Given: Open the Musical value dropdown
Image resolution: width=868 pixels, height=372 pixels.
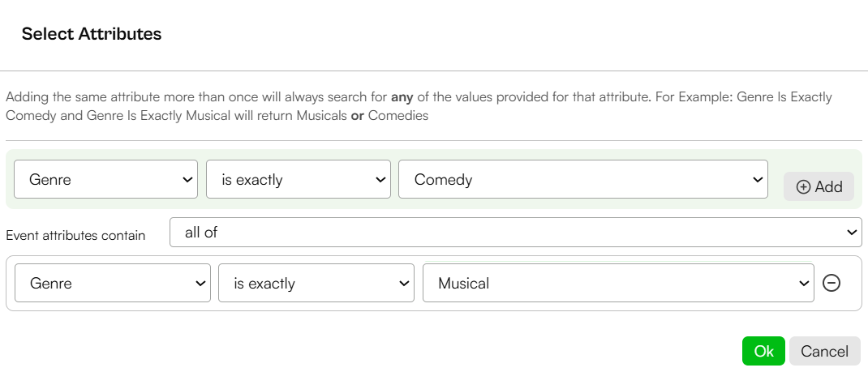Looking at the screenshot, I should (x=618, y=283).
